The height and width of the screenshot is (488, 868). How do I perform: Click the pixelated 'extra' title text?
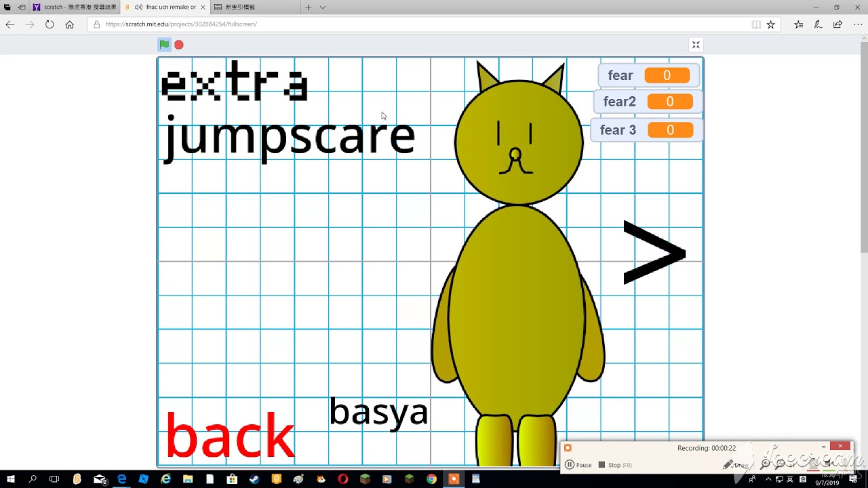click(x=234, y=82)
